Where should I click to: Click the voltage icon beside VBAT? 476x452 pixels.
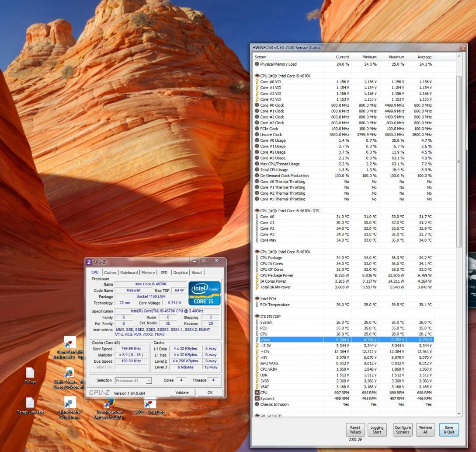click(257, 387)
